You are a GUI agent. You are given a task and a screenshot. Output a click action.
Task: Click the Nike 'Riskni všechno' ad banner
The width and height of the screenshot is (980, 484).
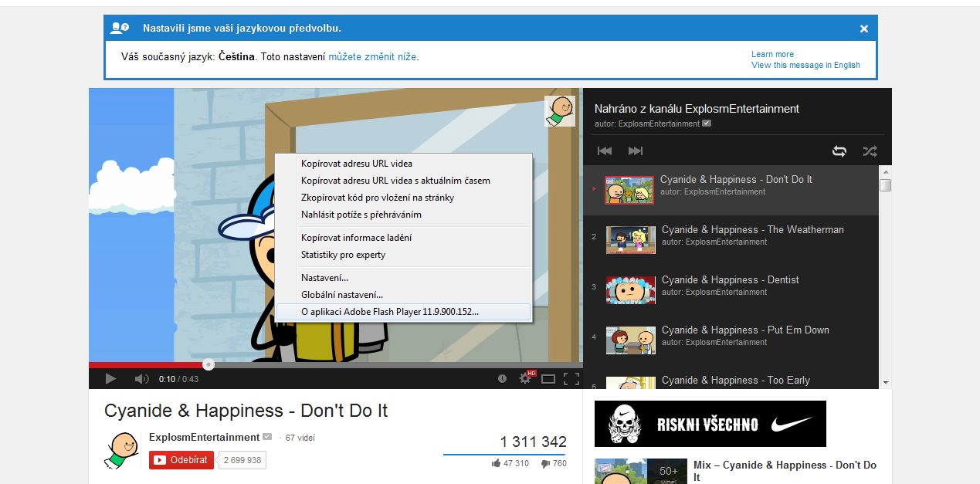click(x=710, y=424)
